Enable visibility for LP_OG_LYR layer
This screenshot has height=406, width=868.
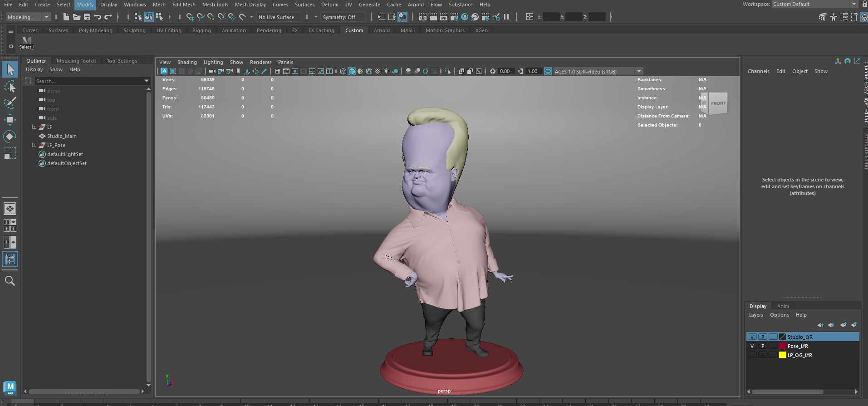(752, 355)
